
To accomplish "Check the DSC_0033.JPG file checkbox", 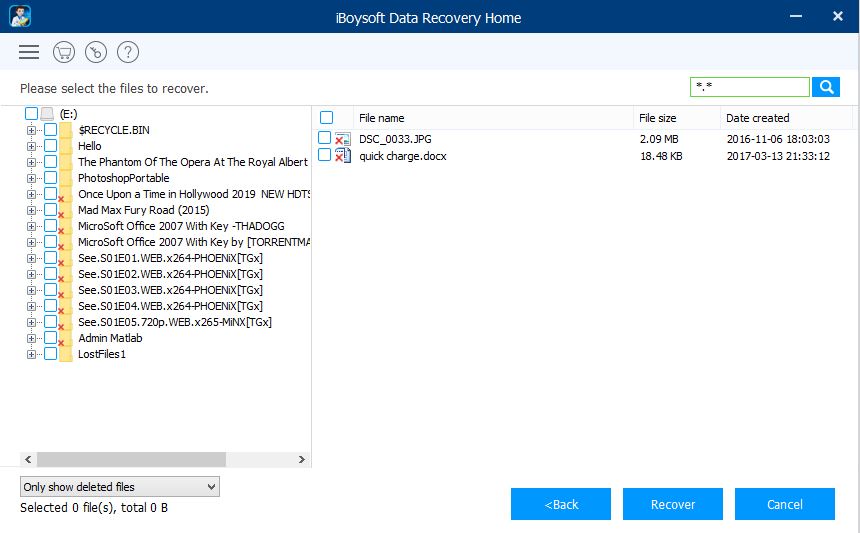I will coord(325,138).
